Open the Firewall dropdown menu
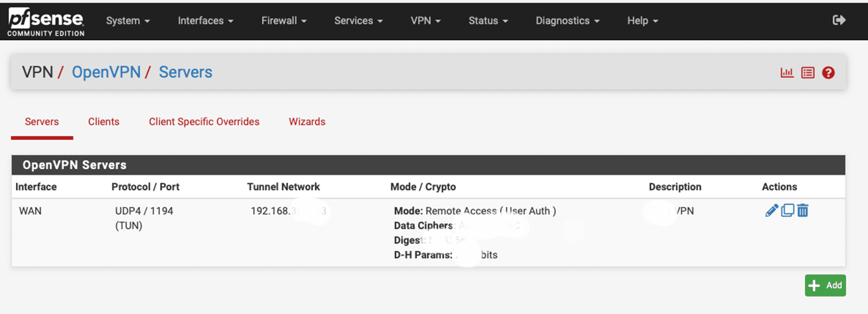The image size is (868, 314). click(284, 21)
